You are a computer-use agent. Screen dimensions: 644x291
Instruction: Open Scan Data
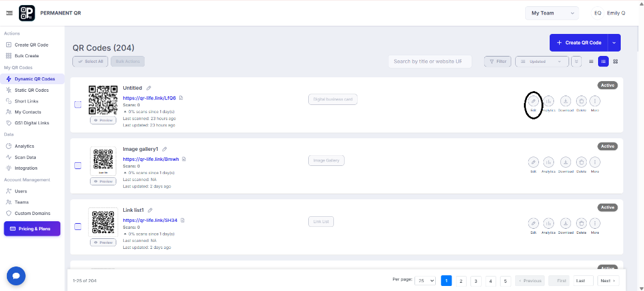[x=25, y=157]
